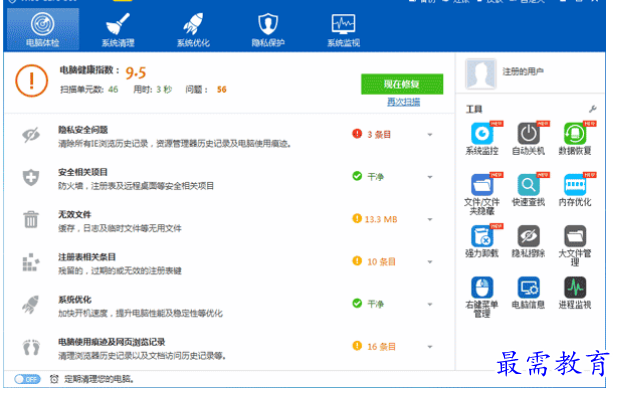Viewport: 618px width, 395px height.
Task: Click the 13.3 MB status text
Action: pos(381,220)
